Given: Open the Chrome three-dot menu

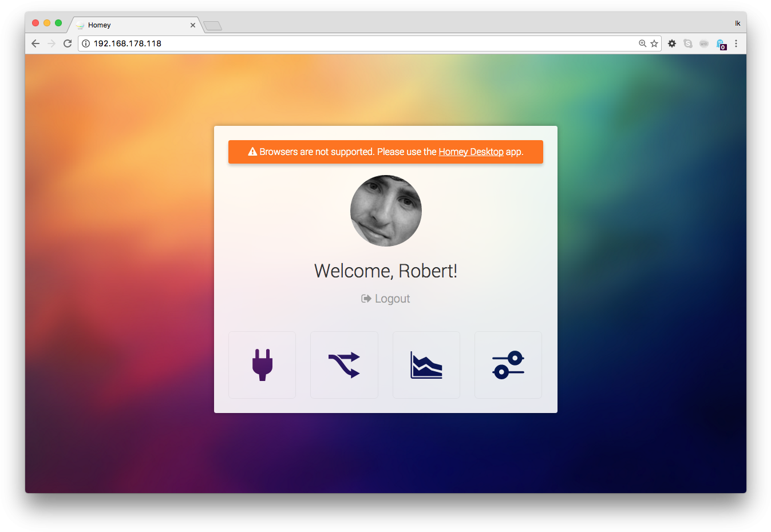Looking at the screenshot, I should pos(736,43).
